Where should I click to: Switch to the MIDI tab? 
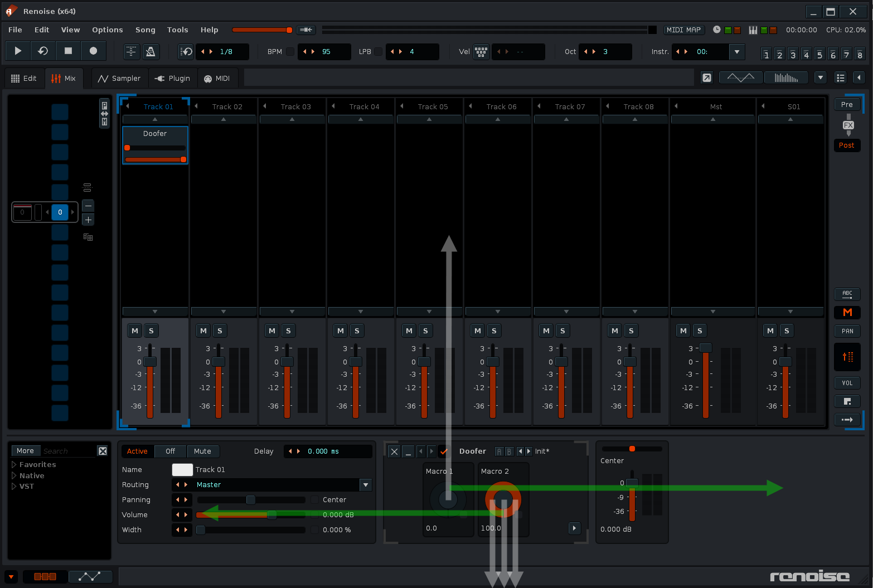[217, 79]
